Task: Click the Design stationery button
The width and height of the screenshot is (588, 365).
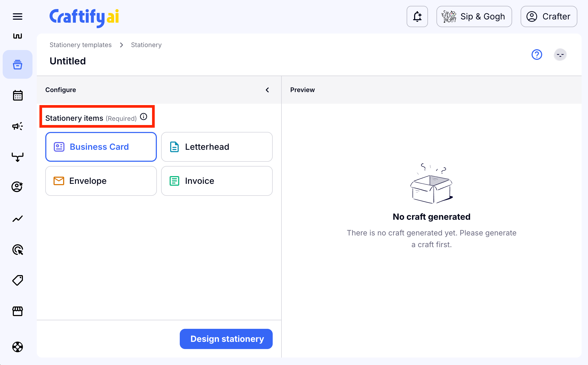Action: (x=226, y=339)
